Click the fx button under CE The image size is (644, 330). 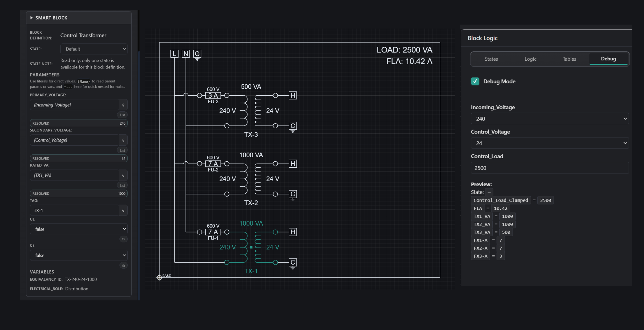coord(124,266)
